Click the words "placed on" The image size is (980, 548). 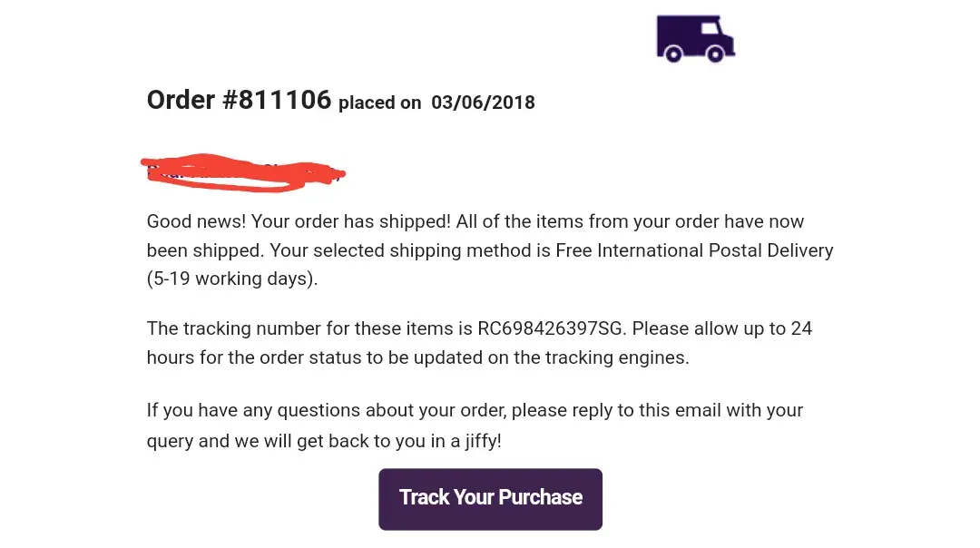(x=379, y=103)
